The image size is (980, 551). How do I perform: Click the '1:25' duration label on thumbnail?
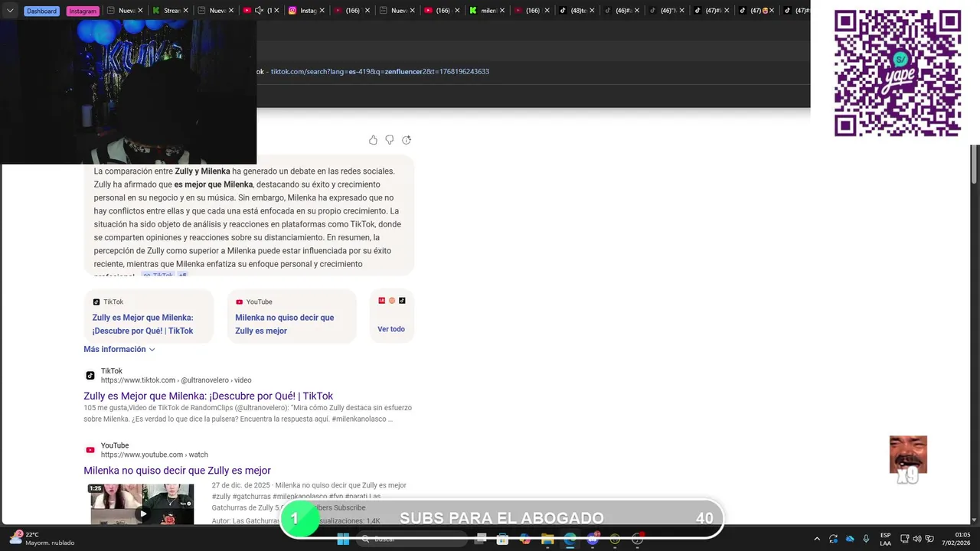[96, 488]
